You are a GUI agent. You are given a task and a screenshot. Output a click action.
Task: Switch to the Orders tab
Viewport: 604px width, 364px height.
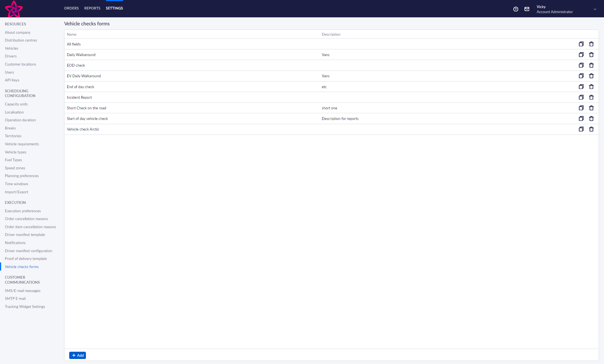click(x=71, y=8)
